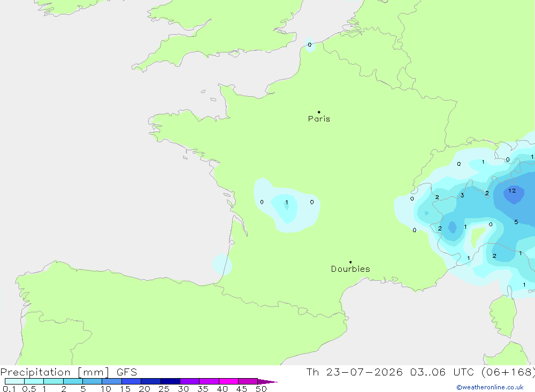Image resolution: width=535 pixels, height=392 pixels.
Task: Click the (06+168) forecast offset text
Action: [x=508, y=372]
